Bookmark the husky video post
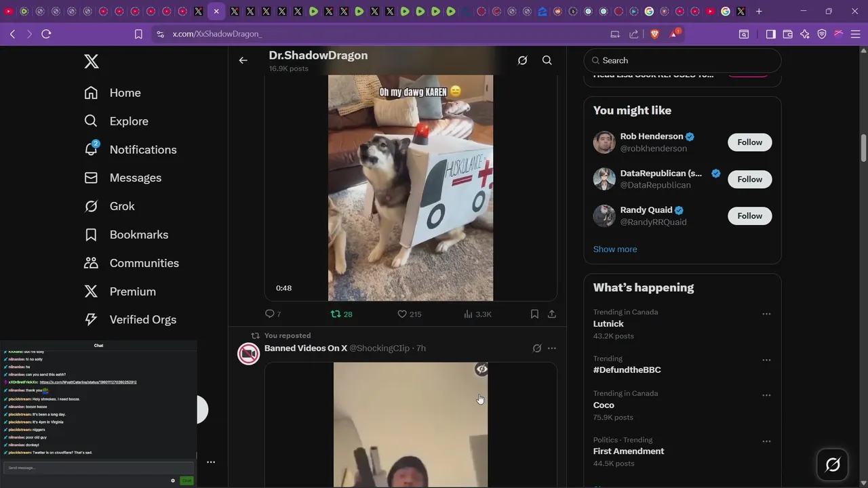Image resolution: width=868 pixels, height=488 pixels. tap(534, 314)
